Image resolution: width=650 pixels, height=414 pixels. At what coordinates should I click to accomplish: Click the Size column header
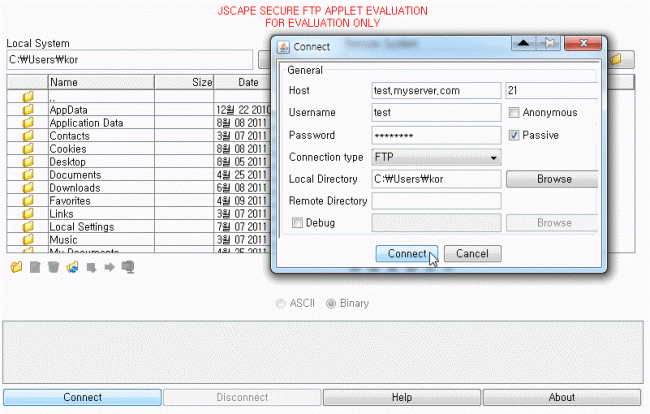pos(201,82)
